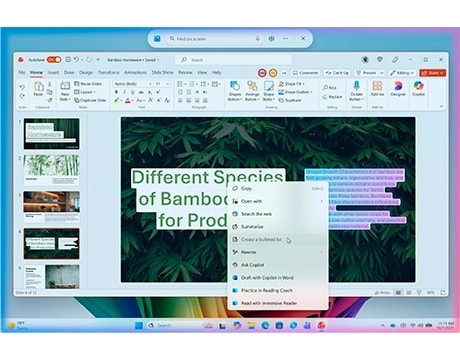Viewport: 460px width, 360px height.
Task: Click the yellow text highlight color icon
Action: click(116, 100)
